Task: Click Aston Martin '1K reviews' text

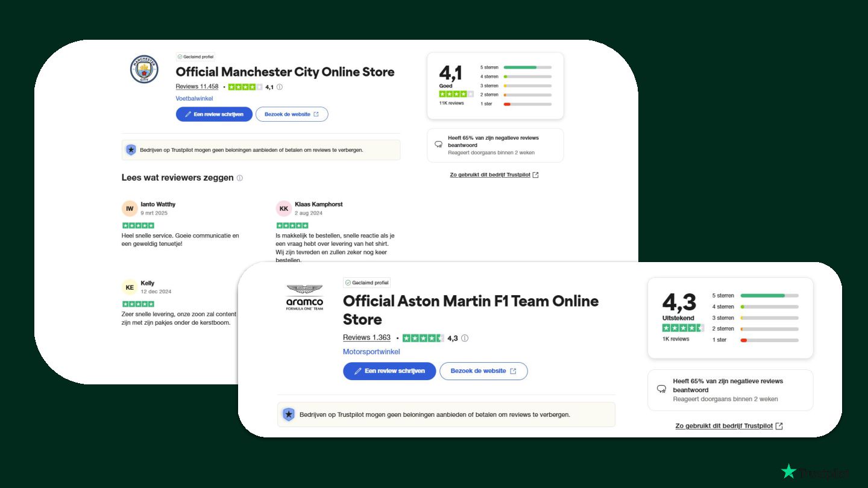Action: [x=676, y=339]
